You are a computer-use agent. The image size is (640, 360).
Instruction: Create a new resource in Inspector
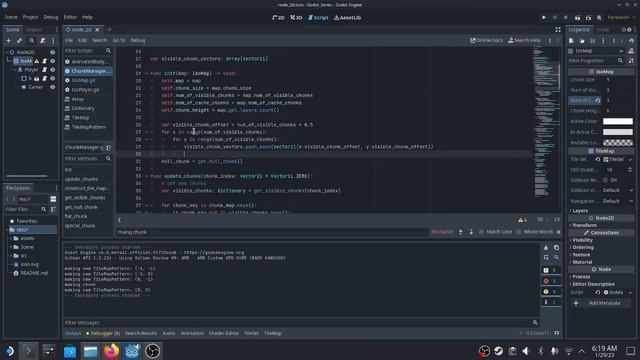click(x=571, y=41)
